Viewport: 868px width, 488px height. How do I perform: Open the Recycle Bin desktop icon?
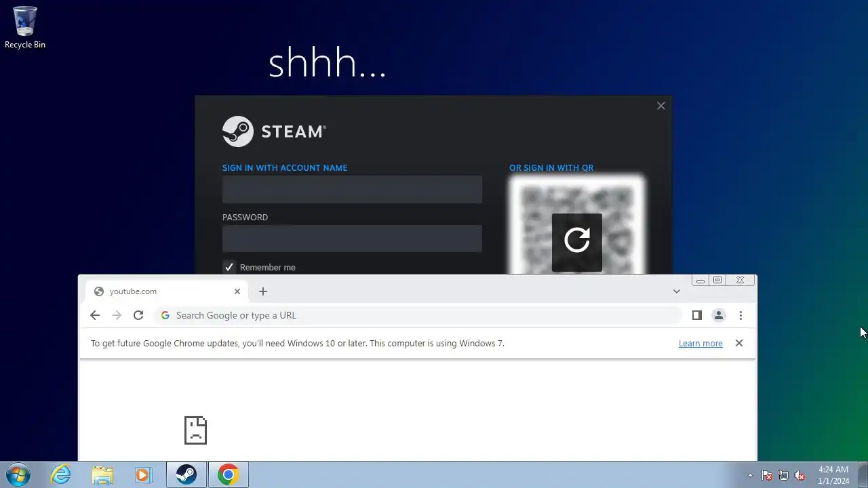25,27
